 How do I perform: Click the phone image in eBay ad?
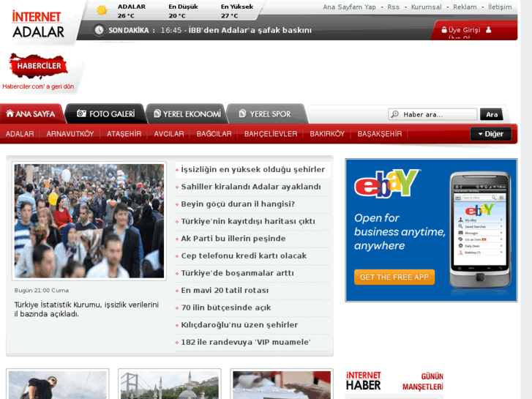(x=480, y=230)
